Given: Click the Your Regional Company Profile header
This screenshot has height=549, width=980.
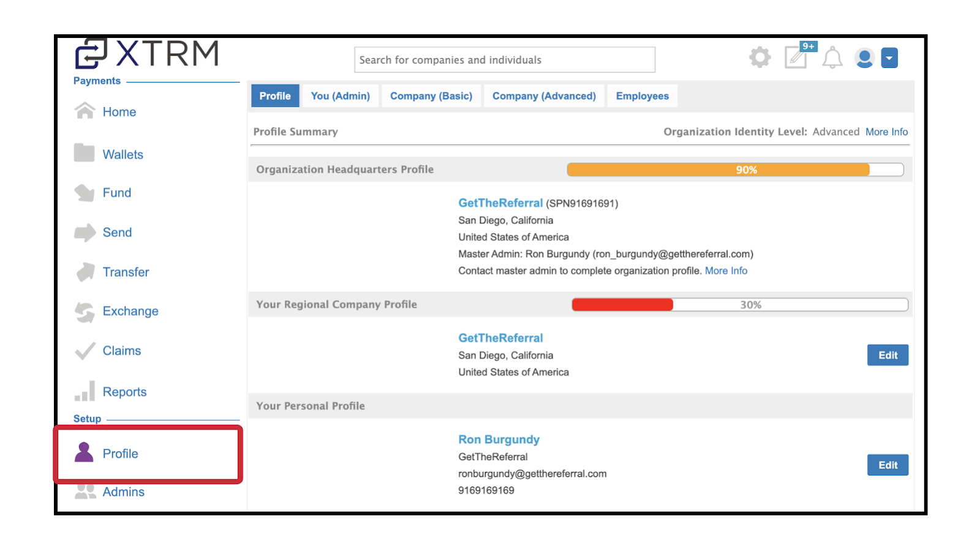Looking at the screenshot, I should [x=336, y=304].
